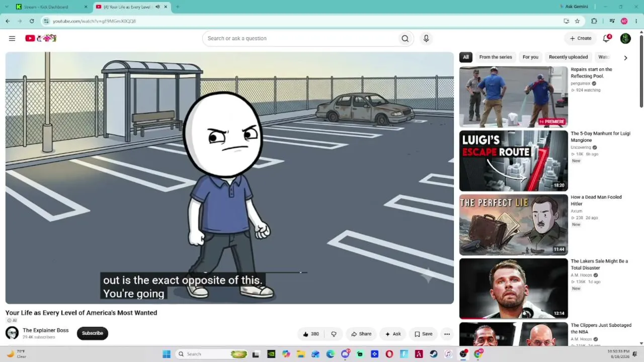Open The Clippers Just Sabotaged the NBA title
This screenshot has width=644, height=362.
tap(601, 328)
